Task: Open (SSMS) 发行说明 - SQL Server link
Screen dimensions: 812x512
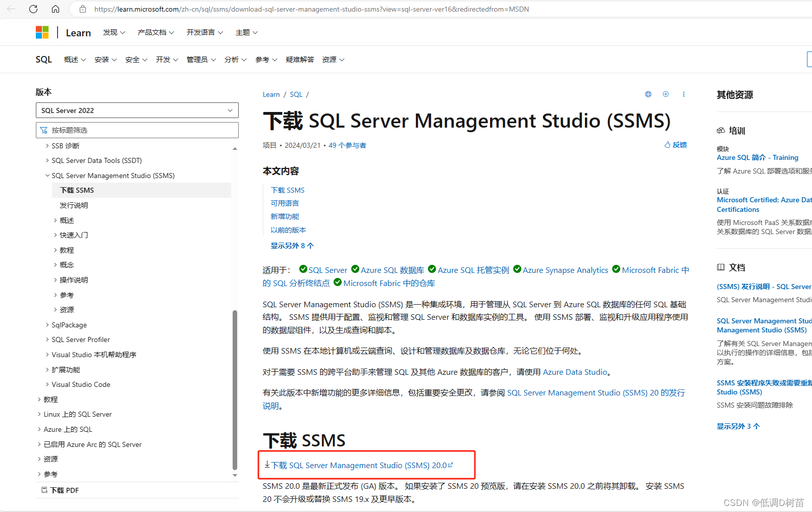Action: 764,287
